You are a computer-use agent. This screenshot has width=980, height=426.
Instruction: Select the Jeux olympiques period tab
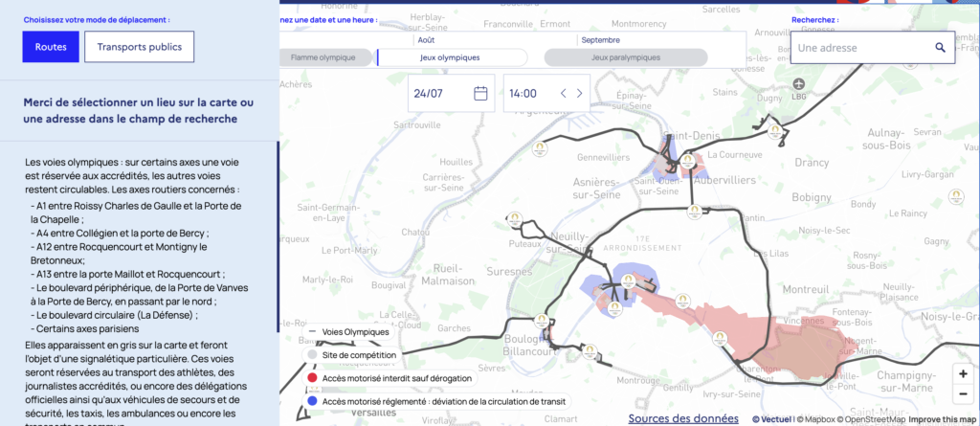coord(452,57)
